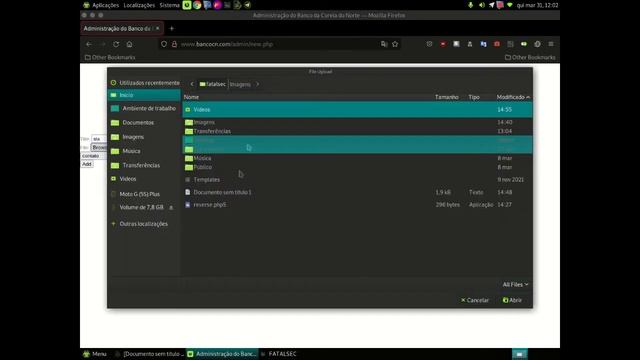Select the Transferências folder in the file list
The height and width of the screenshot is (360, 640).
coord(357,131)
